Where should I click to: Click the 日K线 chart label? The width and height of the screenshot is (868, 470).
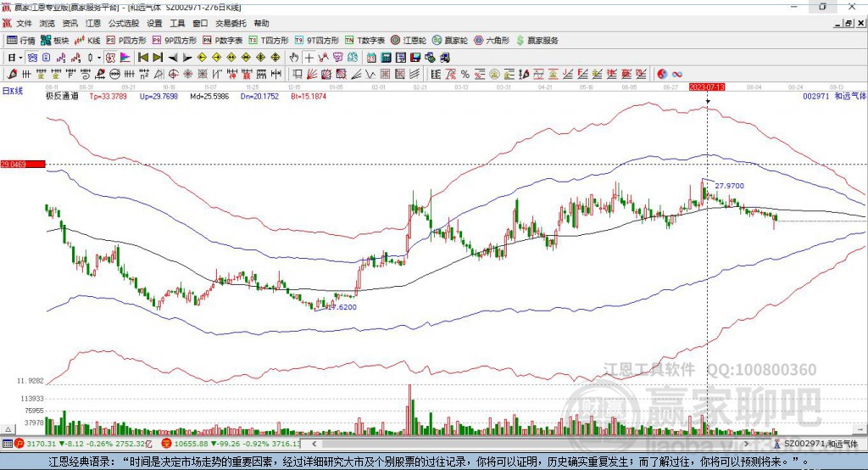pos(12,91)
